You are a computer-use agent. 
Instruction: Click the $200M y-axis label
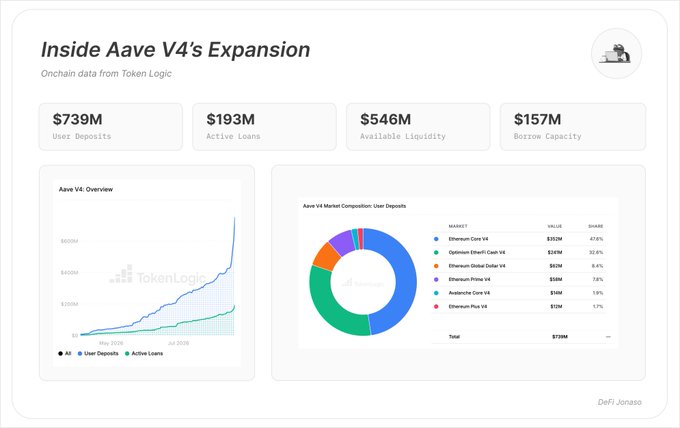pos(69,304)
